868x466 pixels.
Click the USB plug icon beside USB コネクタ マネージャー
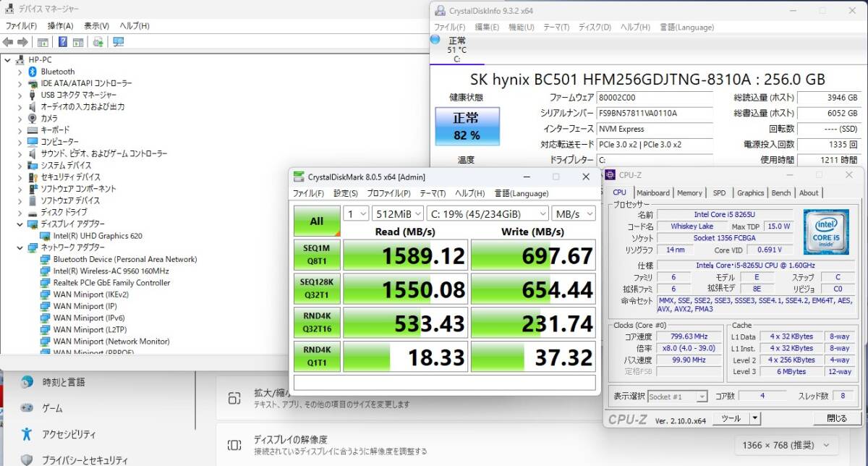(x=33, y=95)
